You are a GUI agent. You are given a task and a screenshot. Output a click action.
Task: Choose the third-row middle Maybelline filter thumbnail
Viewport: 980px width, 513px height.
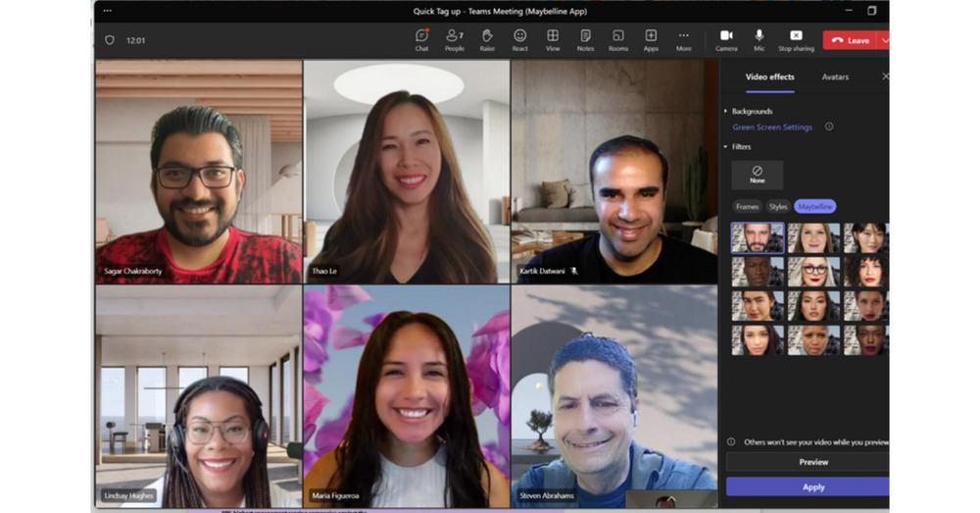[813, 306]
